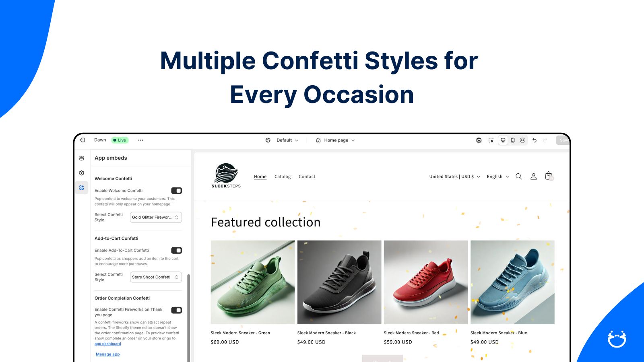Click the exit editor back icon
Image resolution: width=644 pixels, height=362 pixels.
(82, 140)
